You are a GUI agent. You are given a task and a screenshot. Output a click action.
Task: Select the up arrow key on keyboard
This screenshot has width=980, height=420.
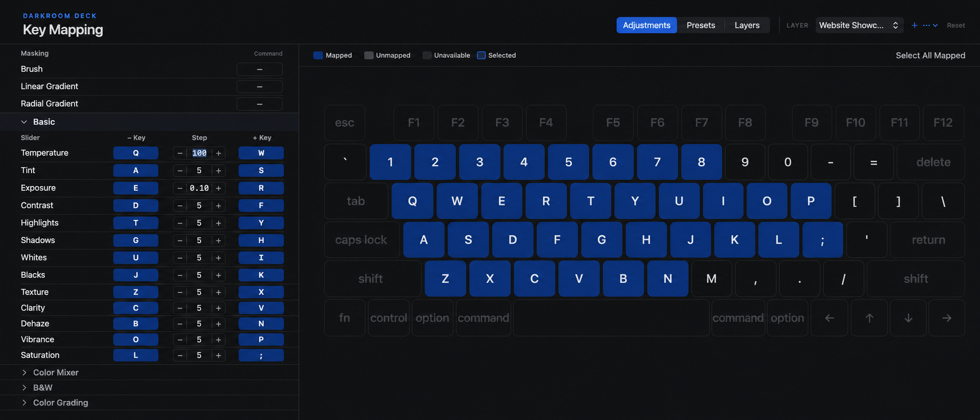[869, 318]
